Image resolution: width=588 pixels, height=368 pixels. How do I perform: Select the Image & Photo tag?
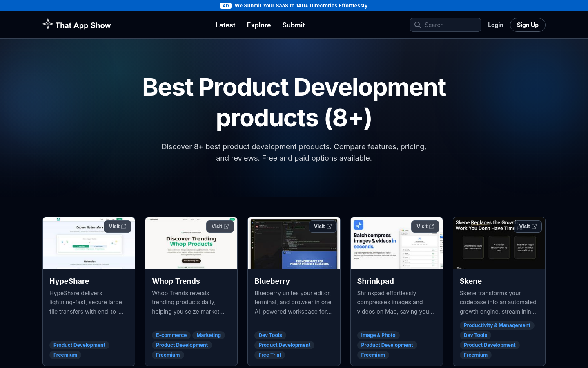click(378, 335)
